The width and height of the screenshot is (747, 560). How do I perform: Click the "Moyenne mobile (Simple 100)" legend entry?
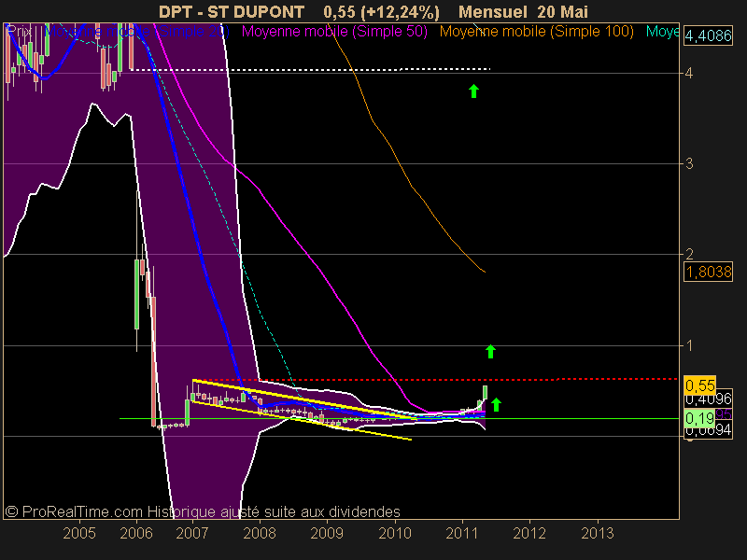pyautogui.click(x=536, y=32)
